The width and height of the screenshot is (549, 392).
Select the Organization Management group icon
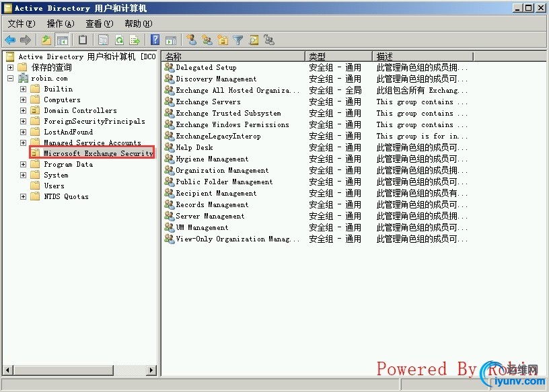[170, 170]
